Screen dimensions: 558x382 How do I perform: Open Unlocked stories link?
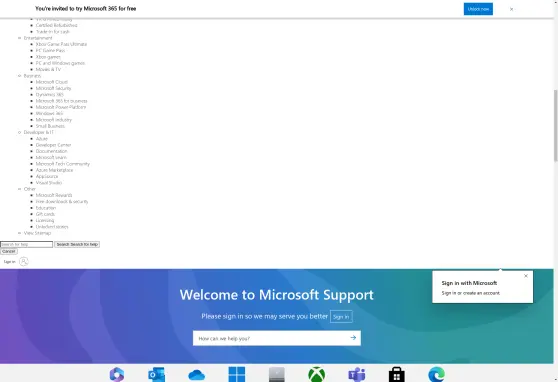52,227
